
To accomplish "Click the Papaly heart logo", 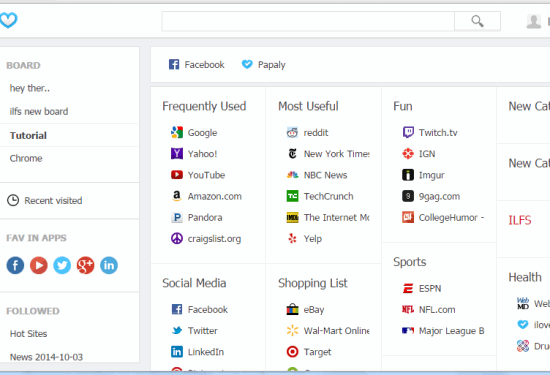I will 8,20.
